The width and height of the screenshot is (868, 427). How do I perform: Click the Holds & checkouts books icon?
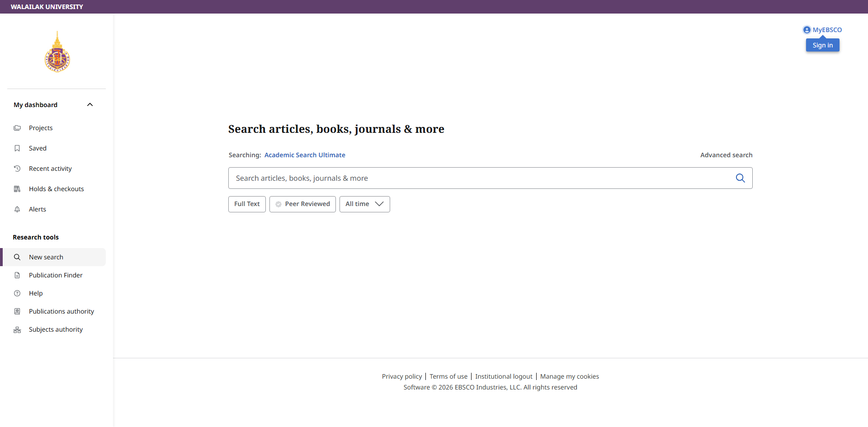point(17,189)
